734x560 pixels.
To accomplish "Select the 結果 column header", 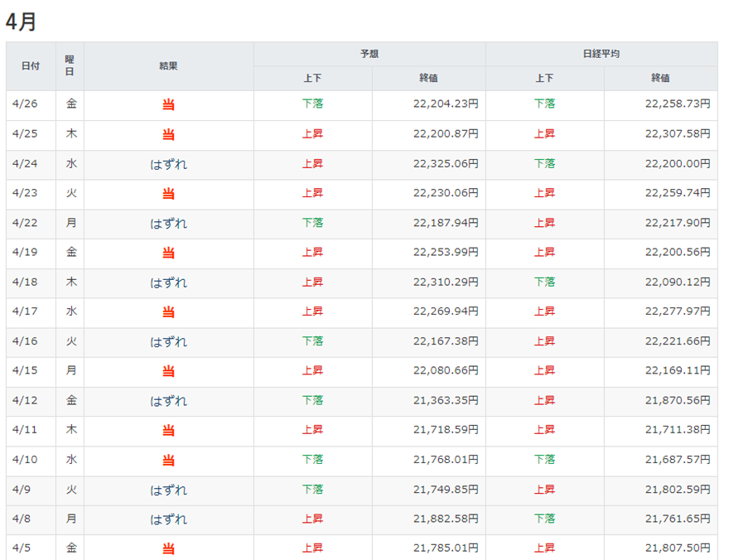I will click(x=169, y=65).
